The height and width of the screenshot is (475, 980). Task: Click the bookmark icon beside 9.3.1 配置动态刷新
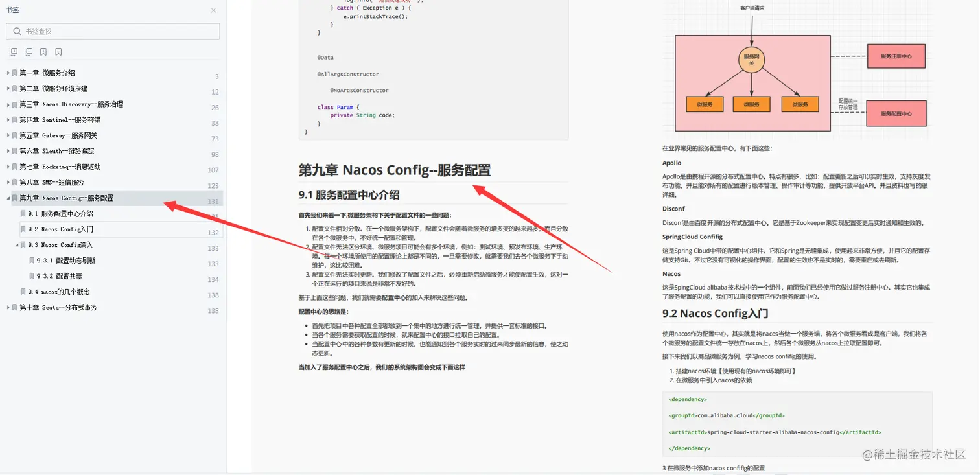[30, 260]
